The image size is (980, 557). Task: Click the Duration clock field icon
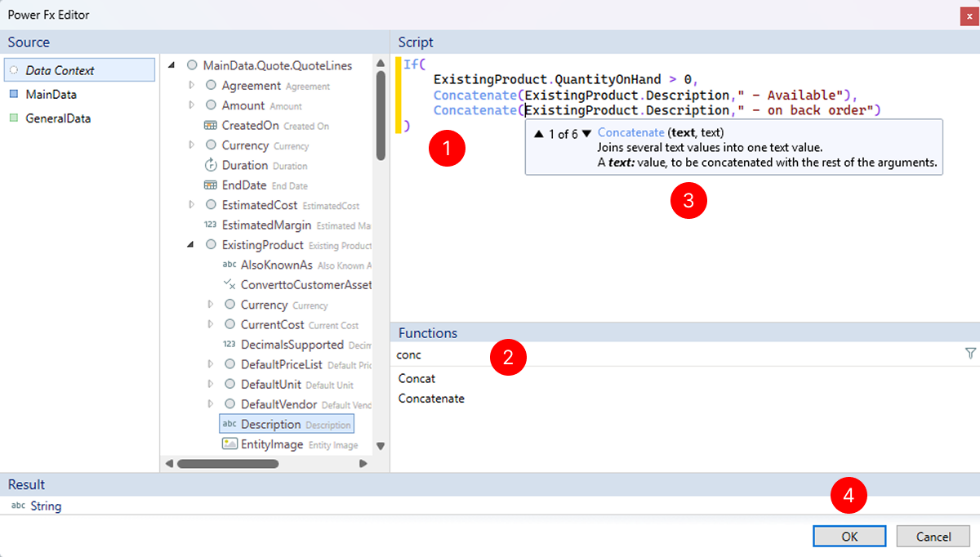point(210,165)
